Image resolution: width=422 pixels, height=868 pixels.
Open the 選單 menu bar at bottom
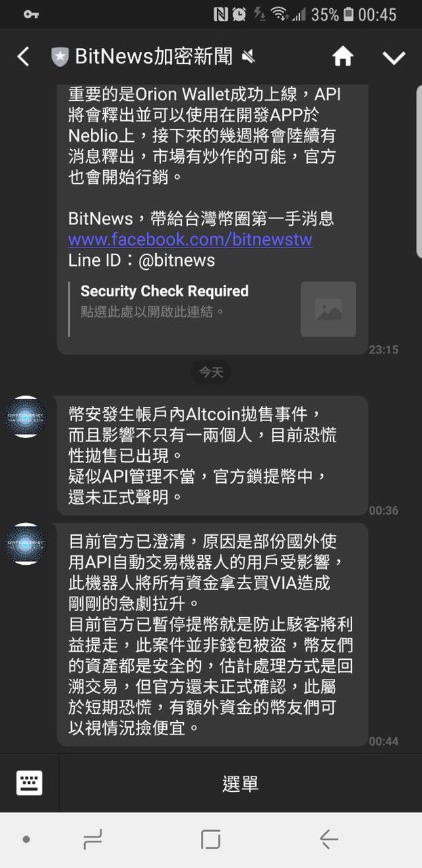pyautogui.click(x=240, y=784)
